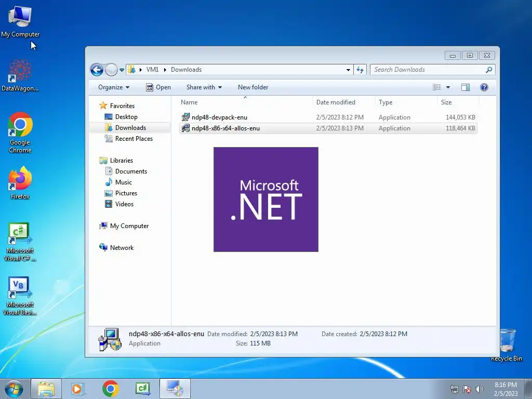Open Microsoft Visual C# desktop shortcut
532x399 pixels.
point(20,242)
